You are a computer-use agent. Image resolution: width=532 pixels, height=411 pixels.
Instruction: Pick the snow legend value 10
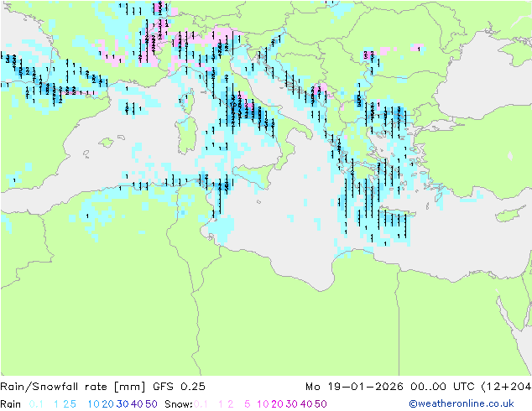point(263,404)
